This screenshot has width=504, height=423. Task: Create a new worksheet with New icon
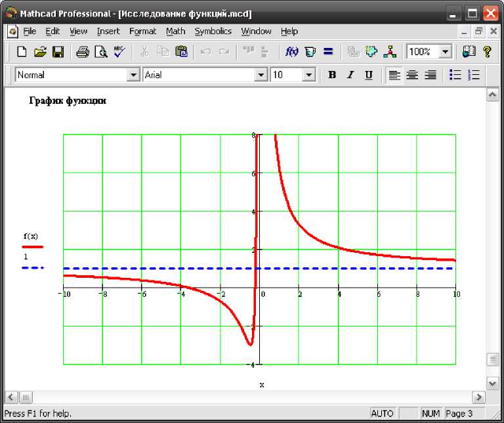22,52
